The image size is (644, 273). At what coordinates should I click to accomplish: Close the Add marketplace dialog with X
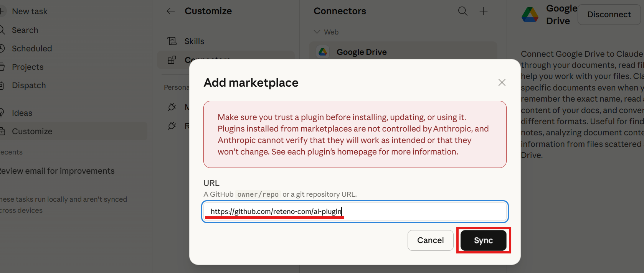502,82
